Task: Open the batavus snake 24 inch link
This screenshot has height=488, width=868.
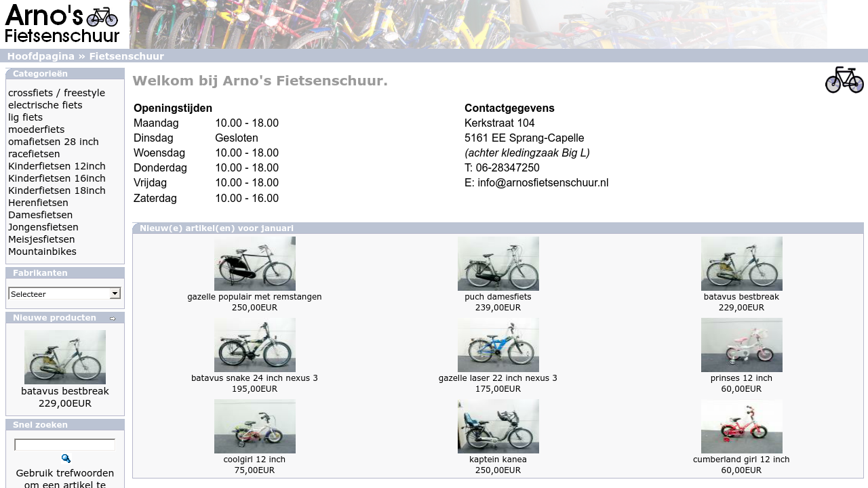Action: (x=254, y=378)
